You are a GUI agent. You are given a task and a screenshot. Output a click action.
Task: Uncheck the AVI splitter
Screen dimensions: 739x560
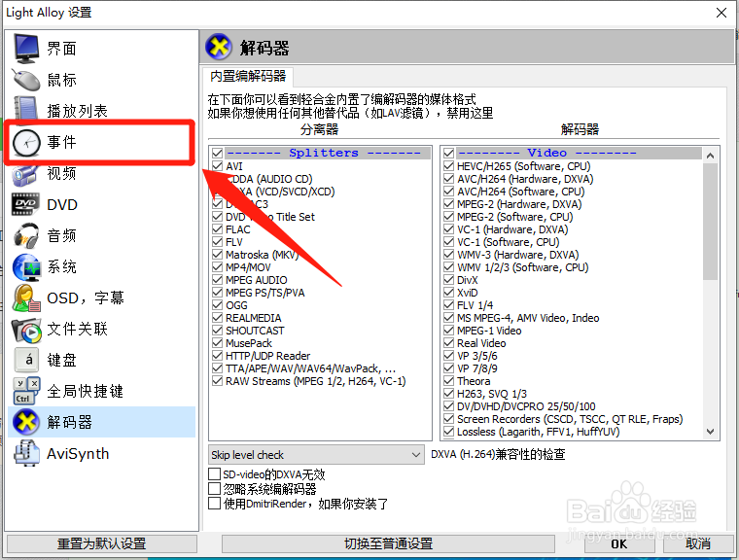pos(217,166)
